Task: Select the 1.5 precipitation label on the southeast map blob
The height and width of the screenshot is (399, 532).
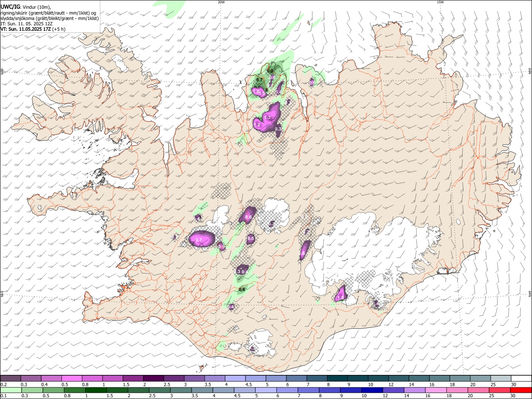Action: coord(340,298)
